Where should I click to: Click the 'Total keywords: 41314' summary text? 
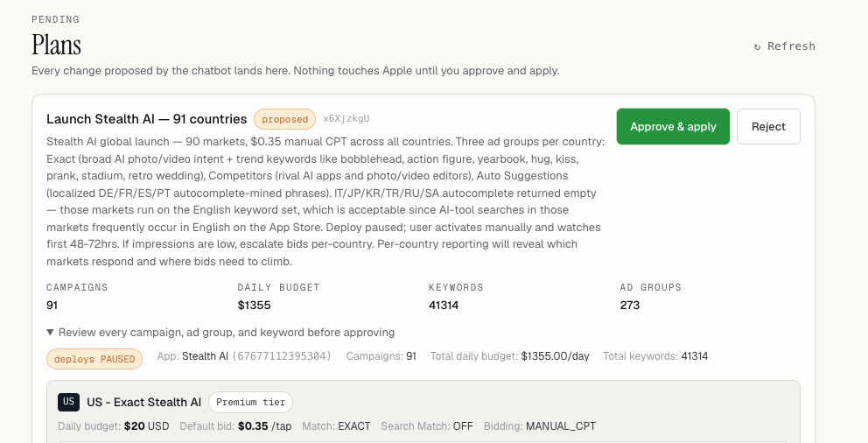pos(655,356)
